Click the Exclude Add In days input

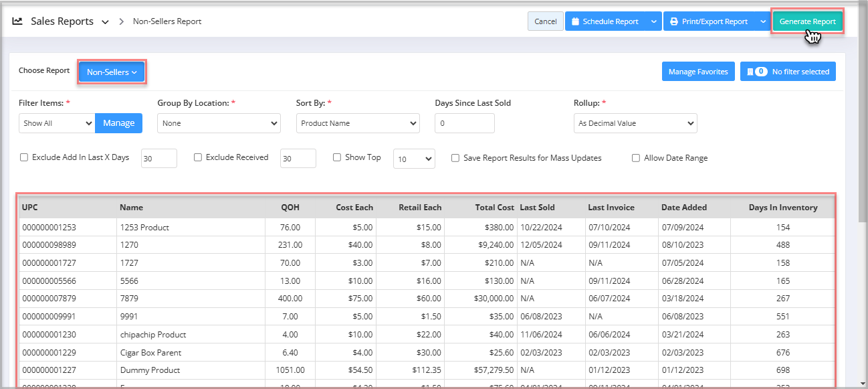pyautogui.click(x=159, y=159)
